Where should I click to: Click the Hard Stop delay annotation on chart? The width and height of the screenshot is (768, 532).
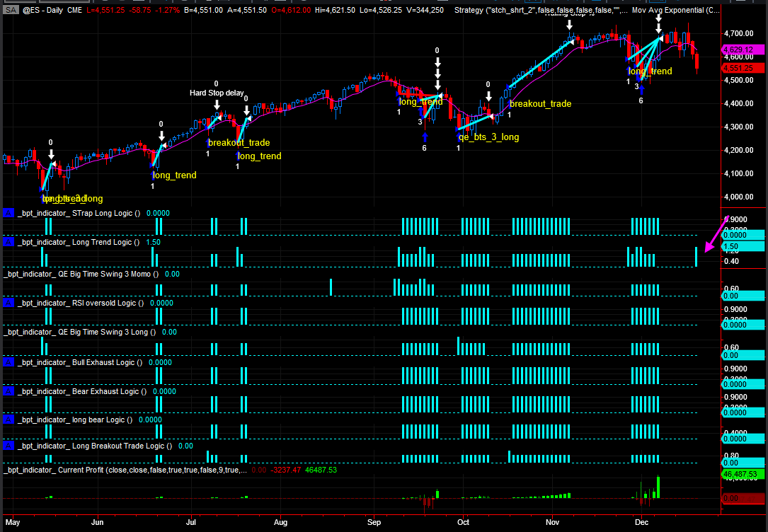217,93
